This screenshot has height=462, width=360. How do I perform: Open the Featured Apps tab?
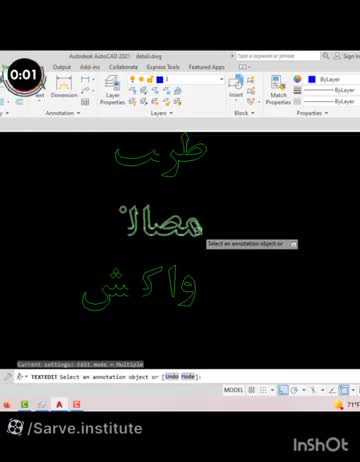(x=207, y=67)
